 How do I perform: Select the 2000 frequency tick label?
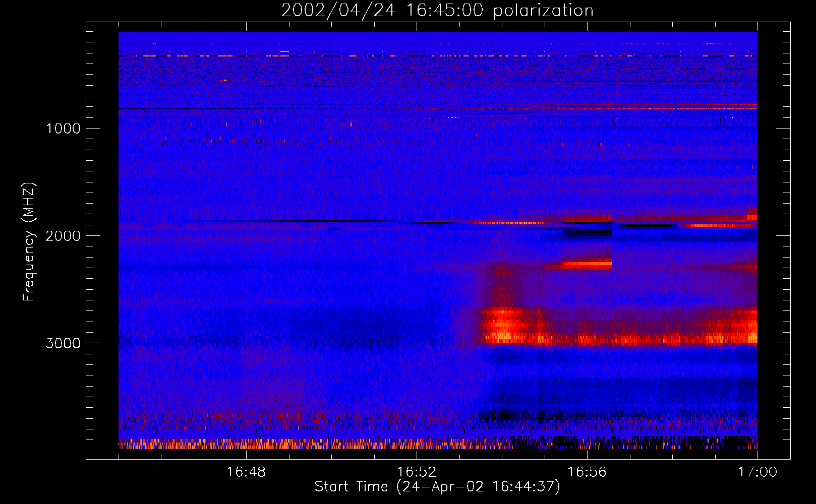point(63,236)
